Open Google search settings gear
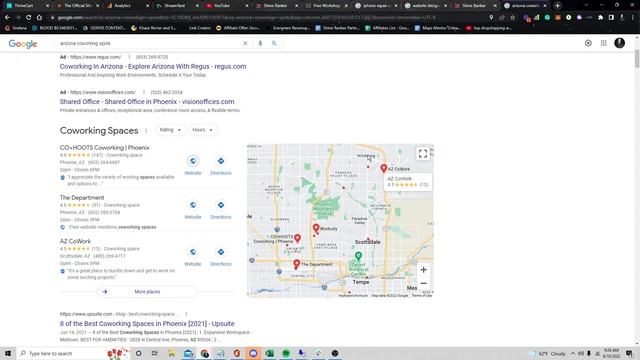The image size is (640, 360). (x=588, y=43)
